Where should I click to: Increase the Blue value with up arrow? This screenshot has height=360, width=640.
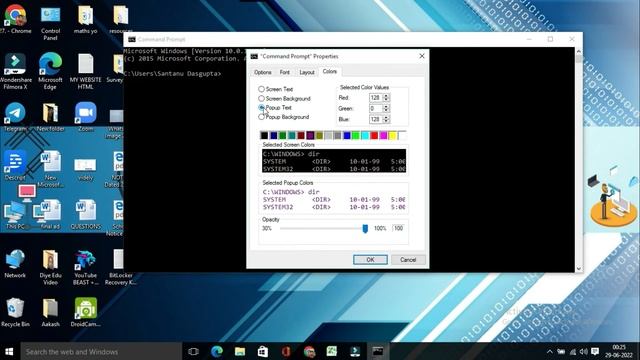coord(386,117)
